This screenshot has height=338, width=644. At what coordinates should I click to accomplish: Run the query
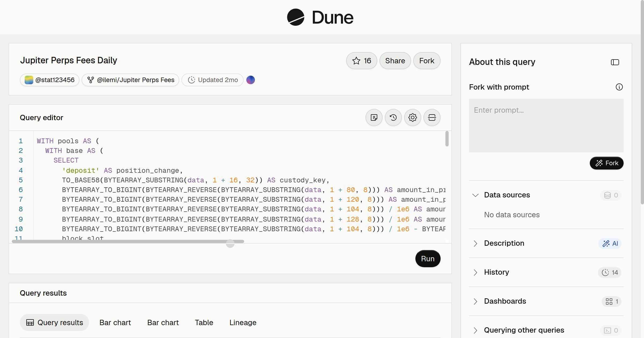428,259
